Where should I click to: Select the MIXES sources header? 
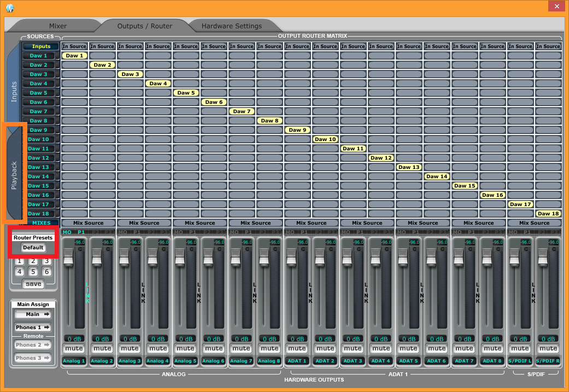pyautogui.click(x=41, y=223)
